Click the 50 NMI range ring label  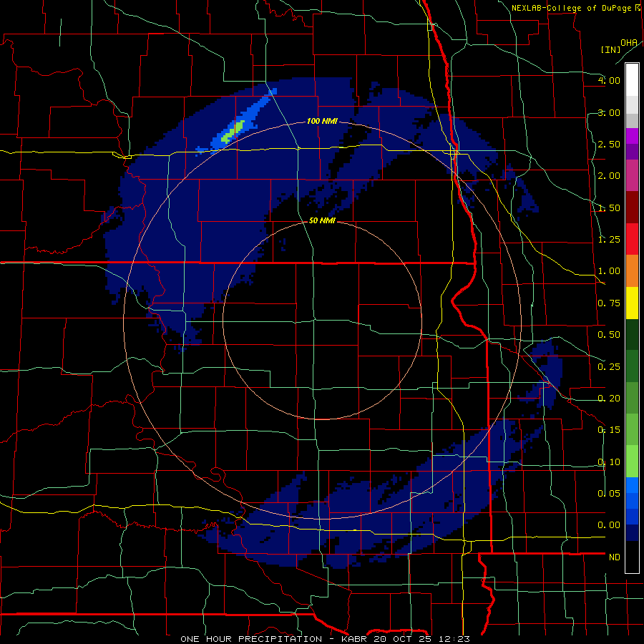(322, 220)
